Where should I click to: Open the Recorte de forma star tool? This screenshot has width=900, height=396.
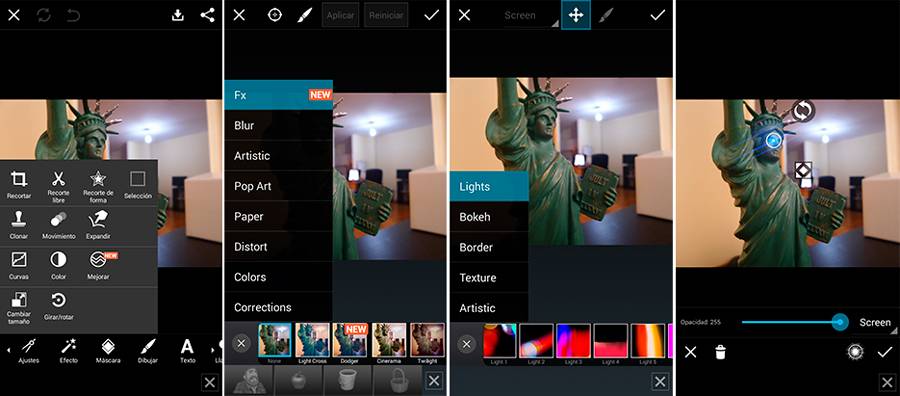[x=98, y=187]
